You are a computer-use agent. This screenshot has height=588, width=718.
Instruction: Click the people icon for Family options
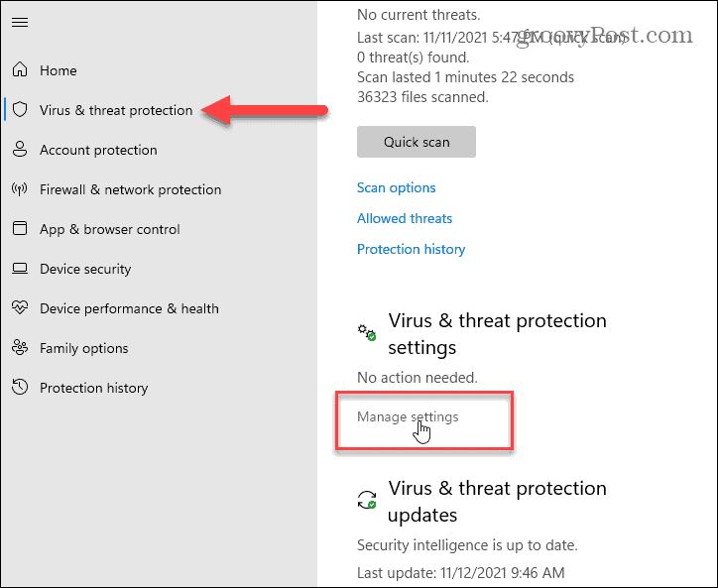click(x=20, y=348)
